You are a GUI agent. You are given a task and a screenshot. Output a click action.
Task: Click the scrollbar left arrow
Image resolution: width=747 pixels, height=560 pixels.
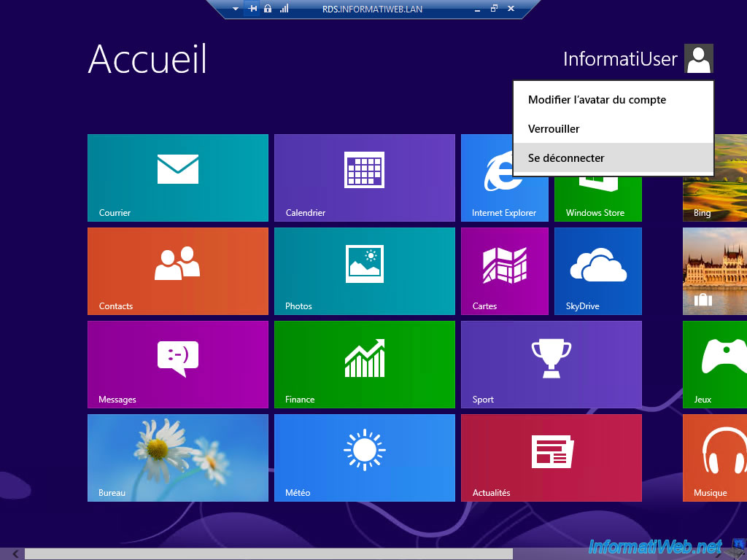15,554
